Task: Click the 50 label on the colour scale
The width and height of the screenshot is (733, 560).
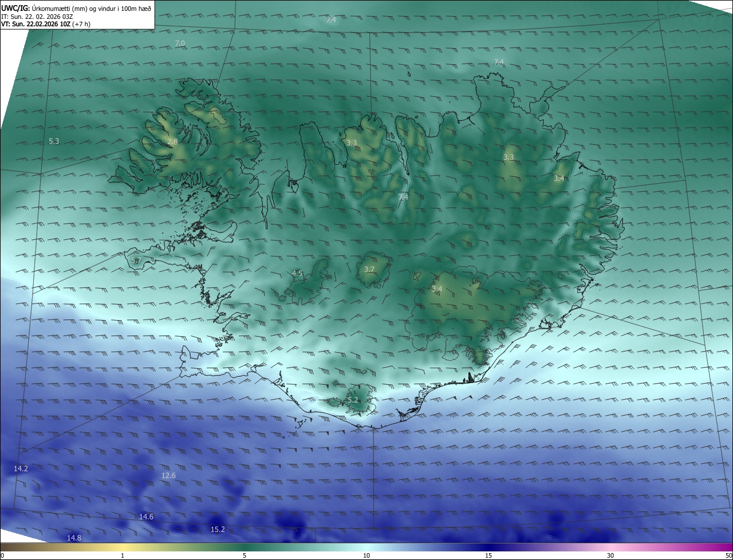Action: click(728, 555)
